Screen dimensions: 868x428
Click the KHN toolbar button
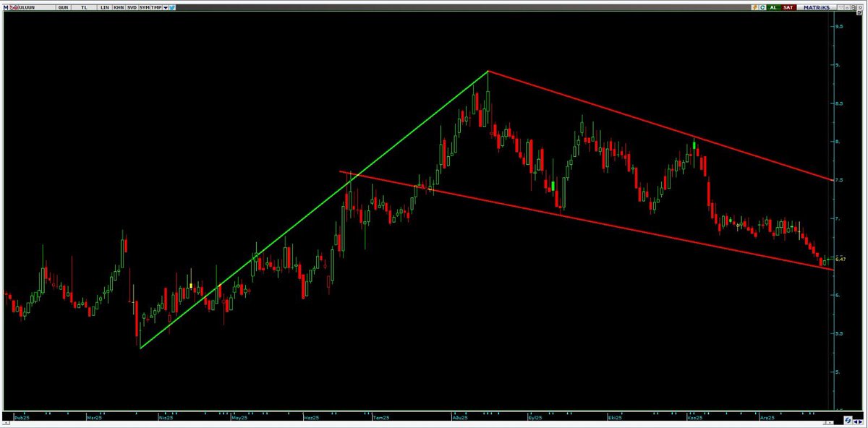(x=119, y=7)
